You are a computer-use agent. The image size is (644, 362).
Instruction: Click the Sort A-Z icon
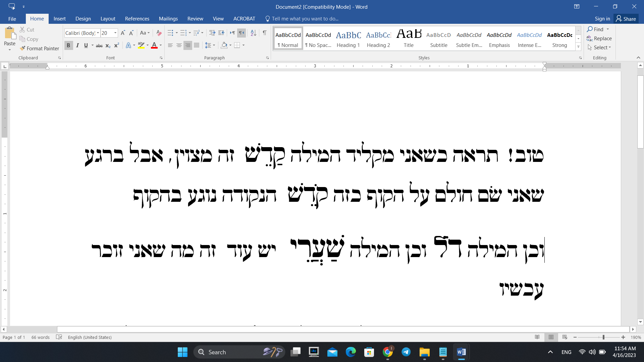254,33
